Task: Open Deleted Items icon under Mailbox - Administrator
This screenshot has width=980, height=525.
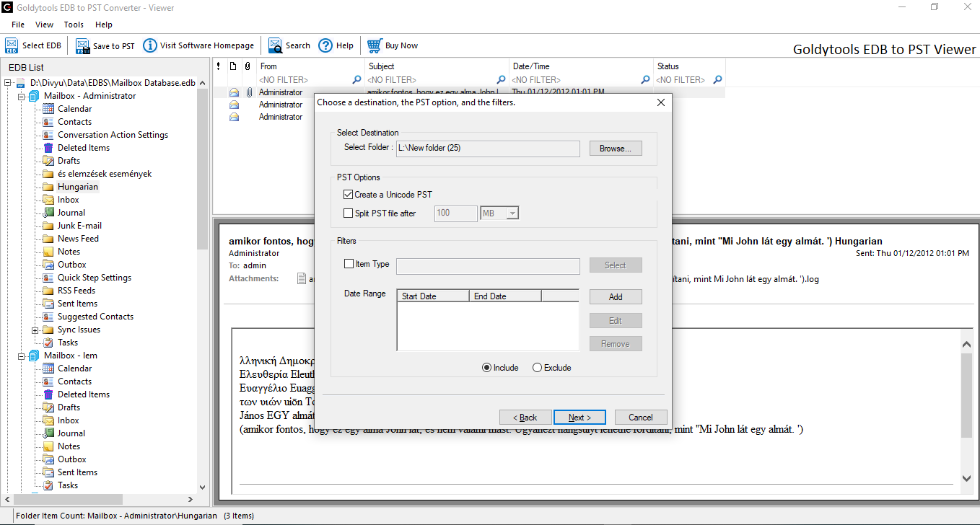Action: pyautogui.click(x=48, y=148)
